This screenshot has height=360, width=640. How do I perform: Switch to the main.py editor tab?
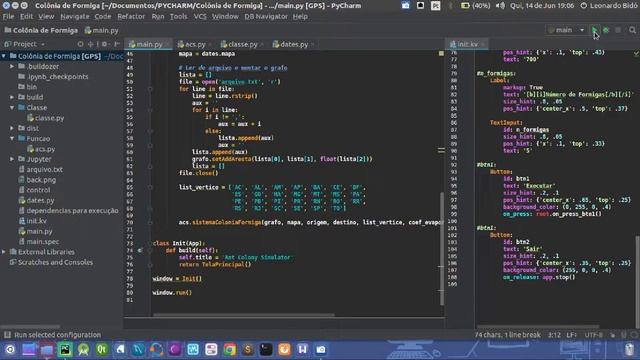pyautogui.click(x=149, y=44)
